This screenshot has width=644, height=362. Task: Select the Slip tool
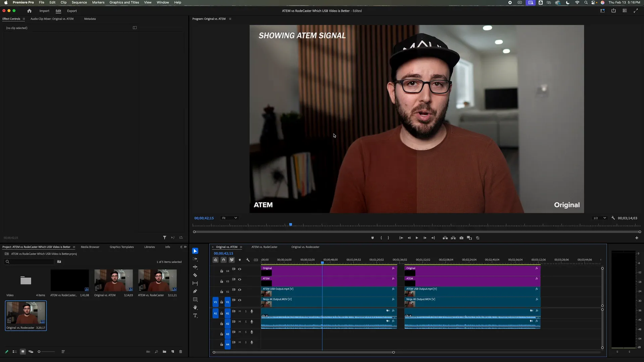195,283
